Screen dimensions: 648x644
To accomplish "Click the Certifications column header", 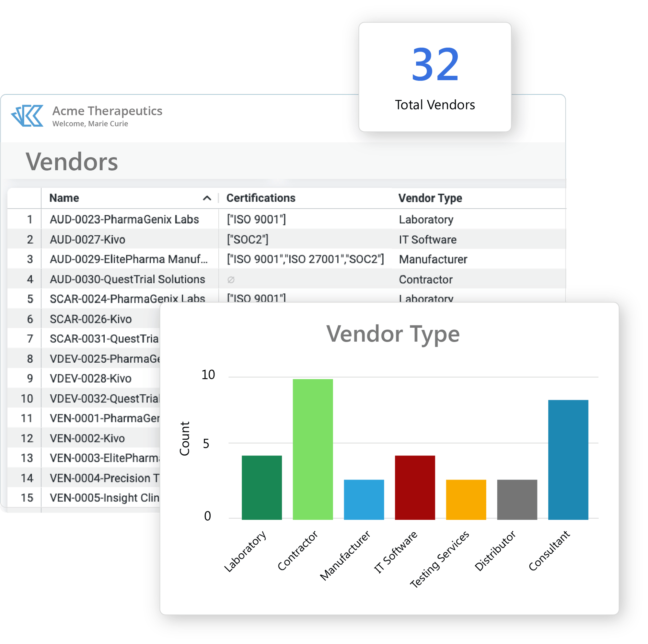I will tap(260, 198).
